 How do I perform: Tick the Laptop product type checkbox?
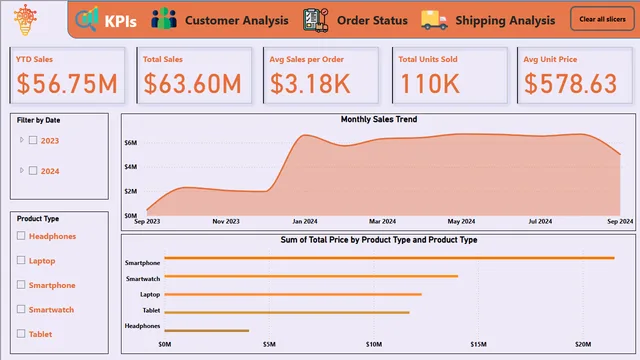21,260
